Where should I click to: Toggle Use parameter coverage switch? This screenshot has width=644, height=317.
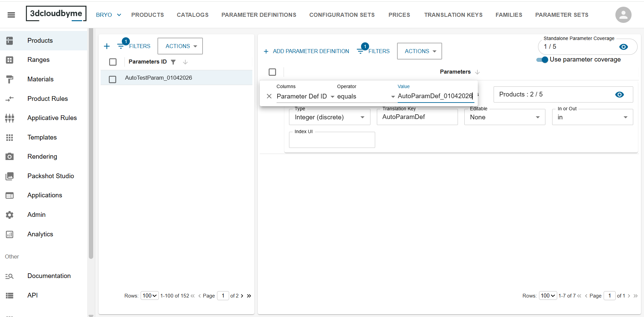(542, 60)
